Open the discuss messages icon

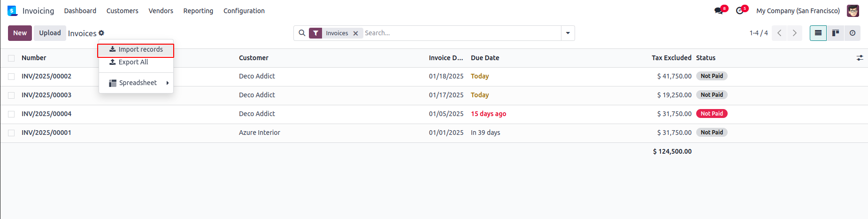pyautogui.click(x=718, y=11)
